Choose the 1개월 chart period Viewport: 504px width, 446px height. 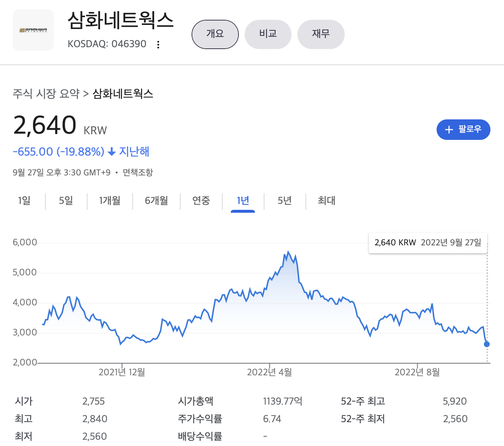(x=110, y=201)
